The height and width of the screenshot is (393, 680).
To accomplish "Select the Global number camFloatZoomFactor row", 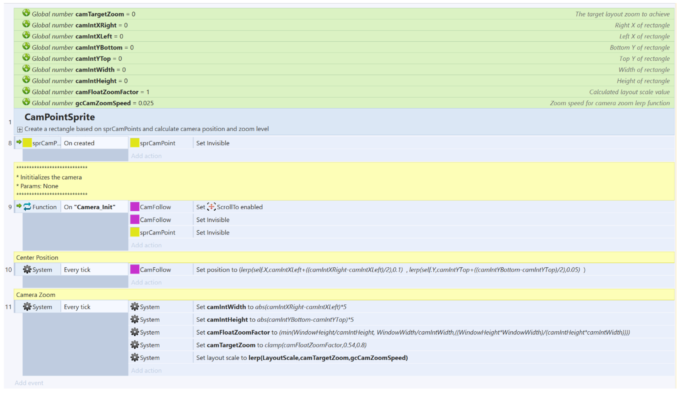I will (x=344, y=92).
